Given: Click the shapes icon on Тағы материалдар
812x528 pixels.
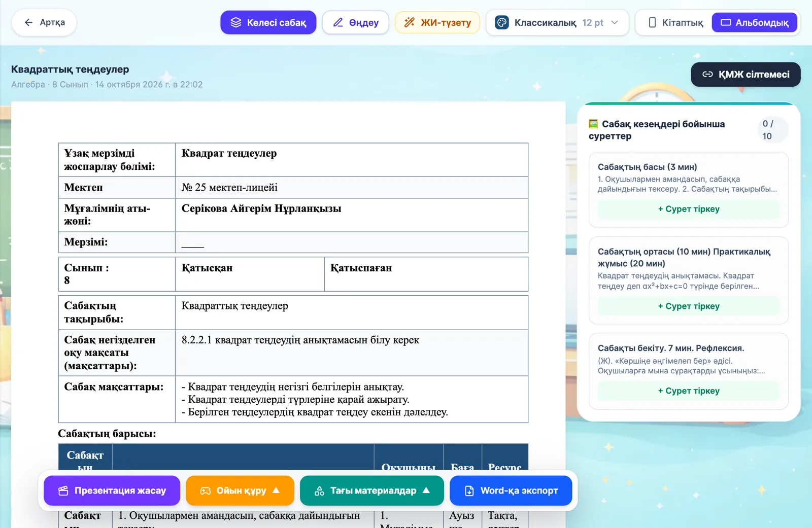Looking at the screenshot, I should (319, 490).
